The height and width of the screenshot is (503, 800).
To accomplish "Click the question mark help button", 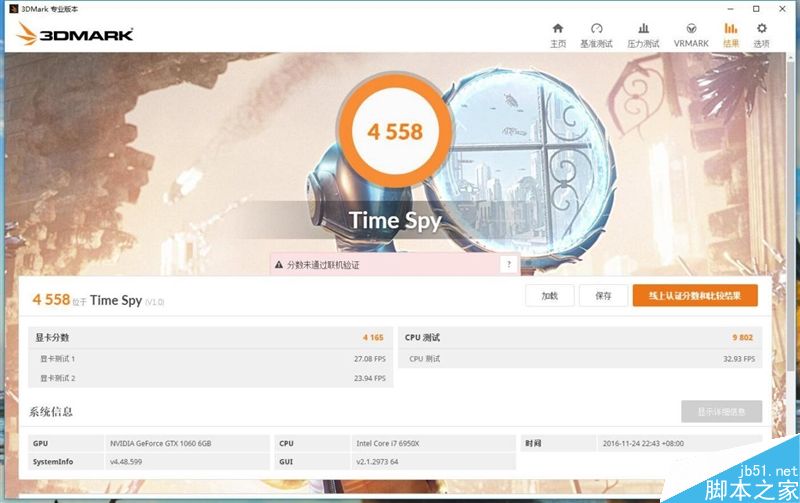I will [x=509, y=264].
